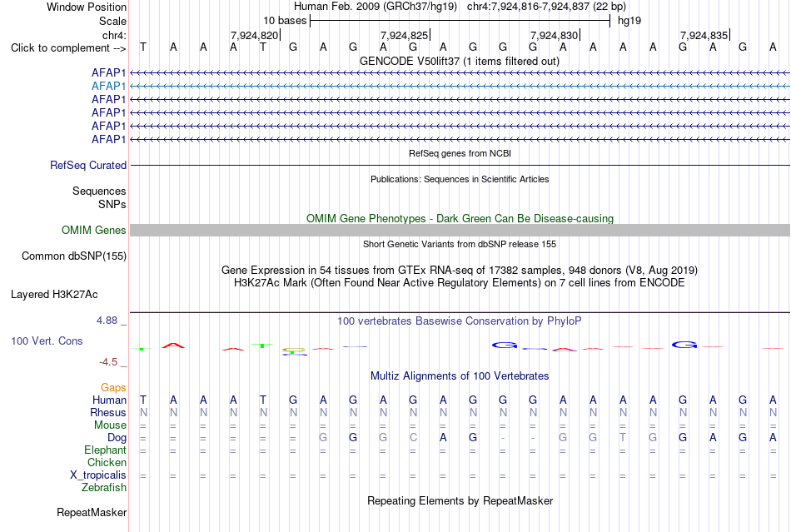Click the T base in Dog row
Image resolution: width=791 pixels, height=532 pixels.
623,438
